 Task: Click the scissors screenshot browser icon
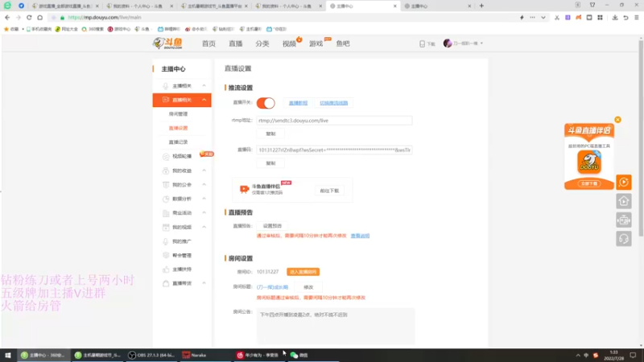point(556,18)
